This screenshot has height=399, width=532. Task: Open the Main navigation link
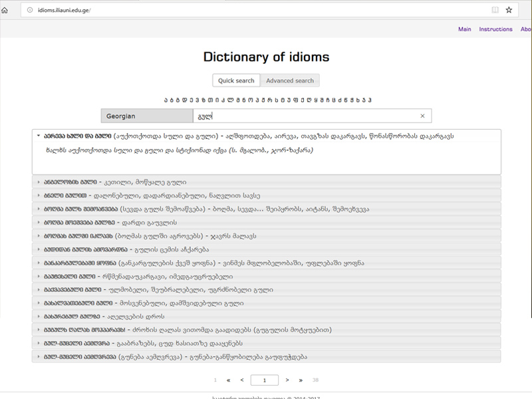464,29
